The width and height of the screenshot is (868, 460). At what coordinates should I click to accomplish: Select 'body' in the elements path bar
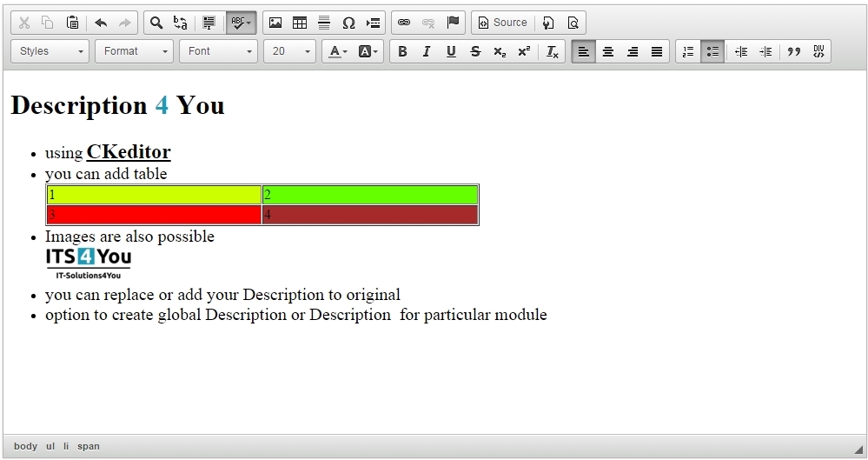click(x=26, y=446)
